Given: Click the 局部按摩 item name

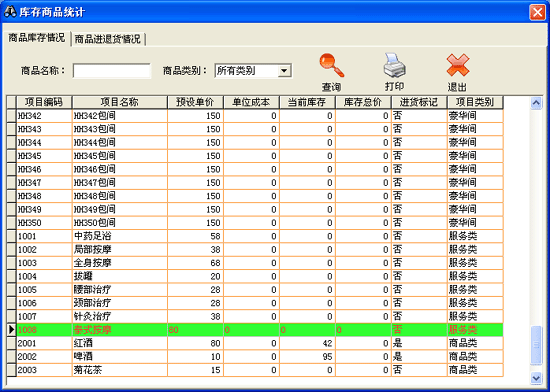Looking at the screenshot, I should point(93,250).
